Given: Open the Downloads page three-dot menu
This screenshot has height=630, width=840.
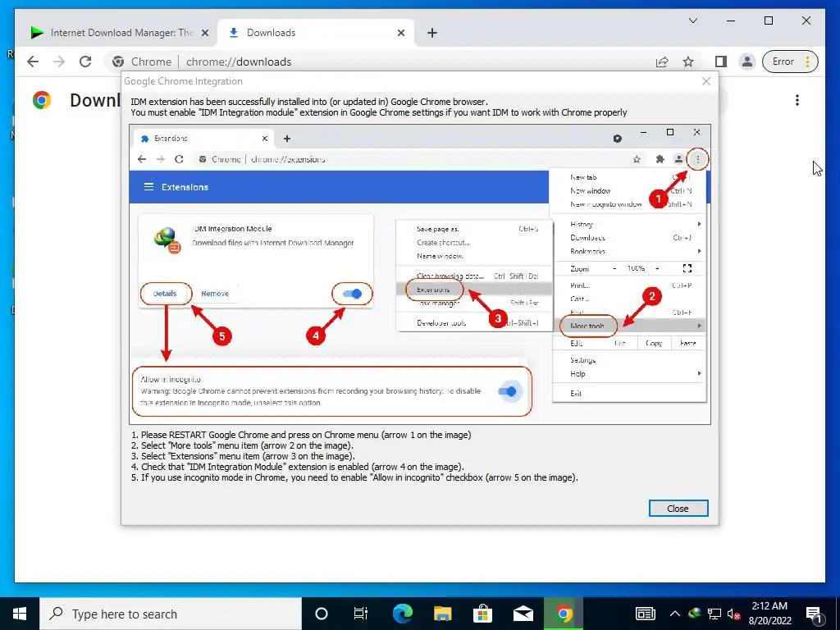Looking at the screenshot, I should [797, 100].
